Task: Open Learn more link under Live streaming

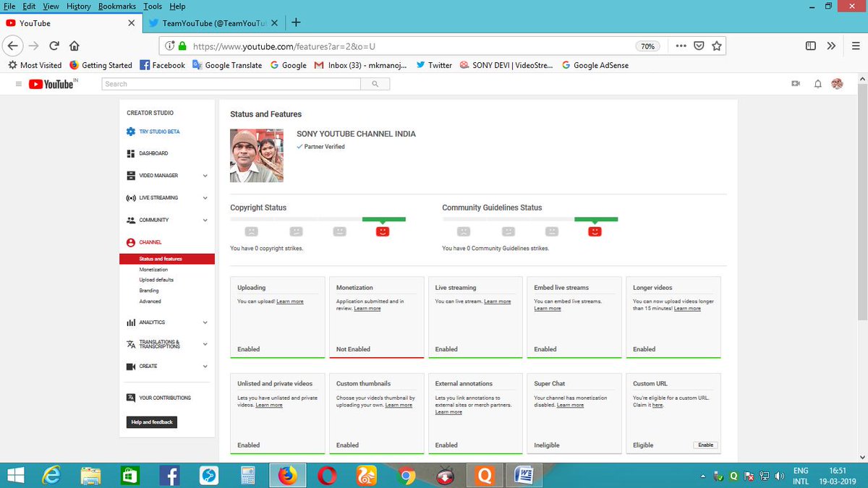Action: pos(498,301)
